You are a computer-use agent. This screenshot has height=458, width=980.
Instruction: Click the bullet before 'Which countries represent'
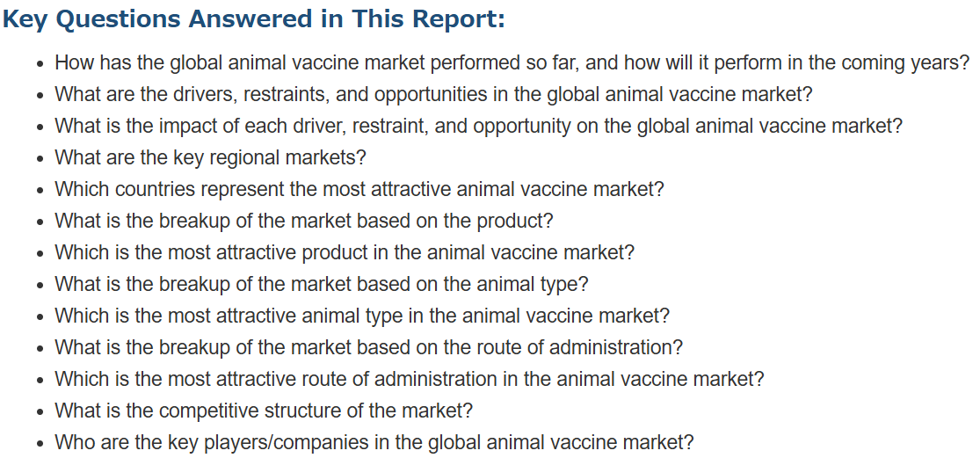(40, 191)
